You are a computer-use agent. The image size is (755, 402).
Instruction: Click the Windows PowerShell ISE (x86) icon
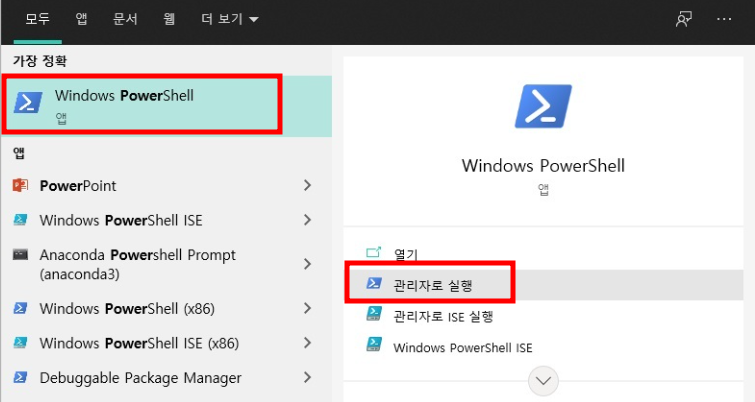pos(20,342)
